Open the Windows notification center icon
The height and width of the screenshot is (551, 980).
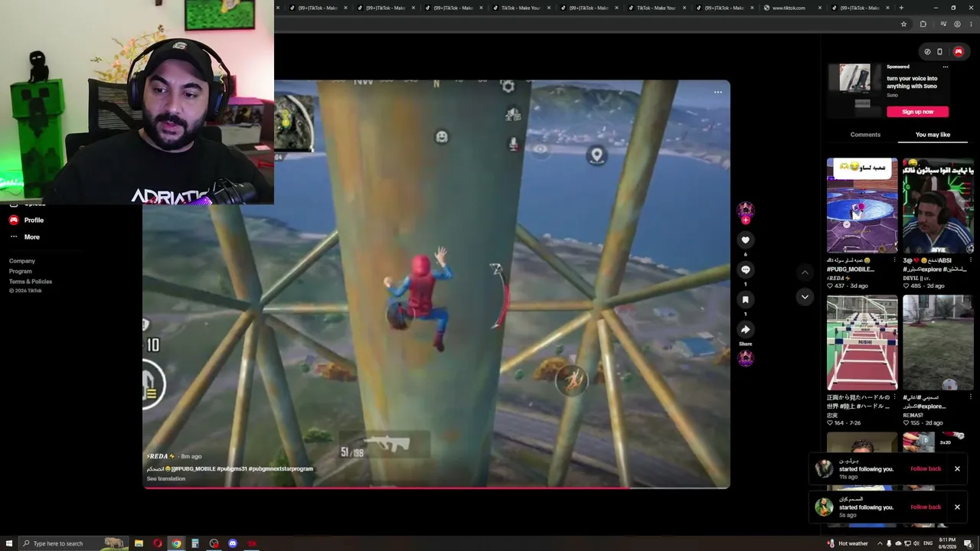click(968, 543)
